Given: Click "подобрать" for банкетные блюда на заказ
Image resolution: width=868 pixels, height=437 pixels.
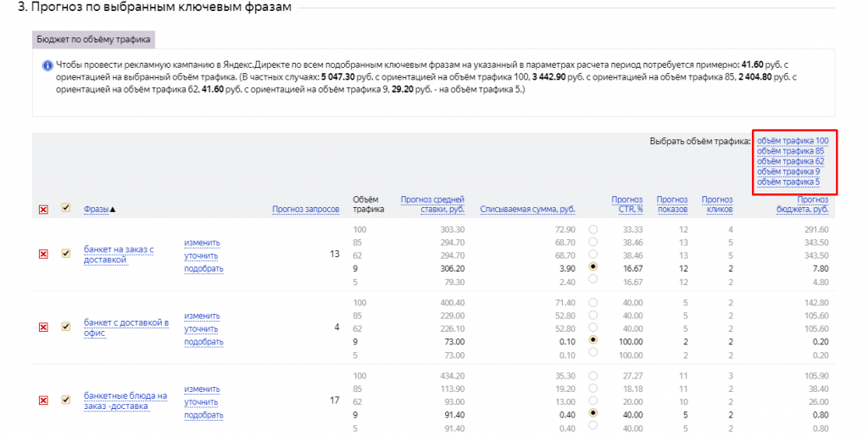Looking at the screenshot, I should click(x=203, y=415).
